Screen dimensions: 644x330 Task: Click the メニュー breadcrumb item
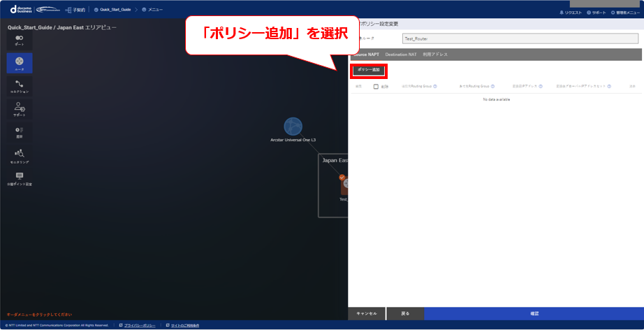(x=155, y=10)
